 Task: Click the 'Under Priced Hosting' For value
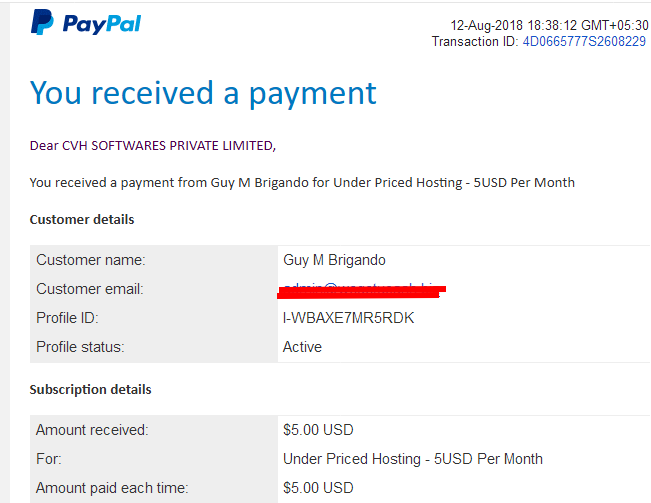click(413, 459)
